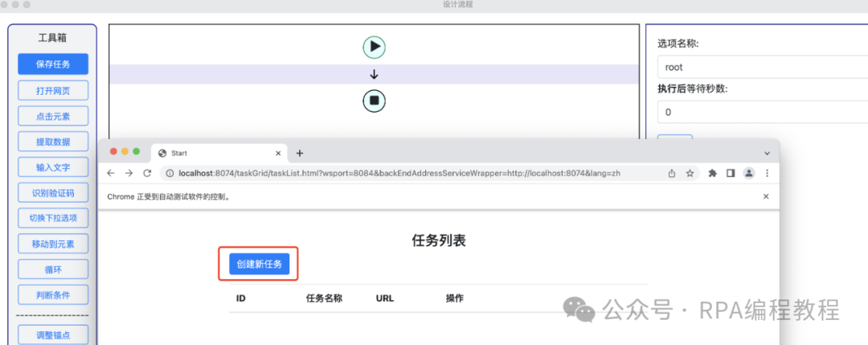The height and width of the screenshot is (345, 868).
Task: Click the 任务名称 column header
Action: click(324, 298)
